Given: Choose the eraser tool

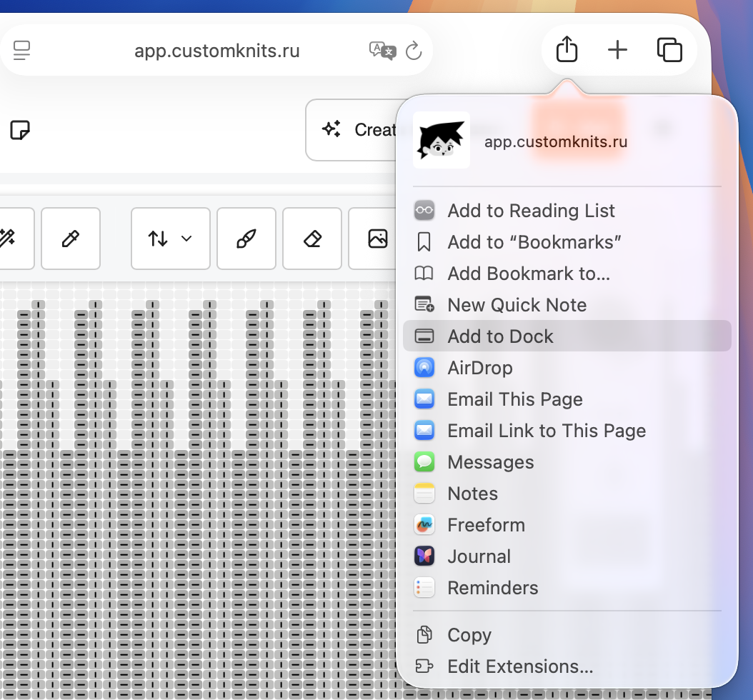Looking at the screenshot, I should click(312, 239).
